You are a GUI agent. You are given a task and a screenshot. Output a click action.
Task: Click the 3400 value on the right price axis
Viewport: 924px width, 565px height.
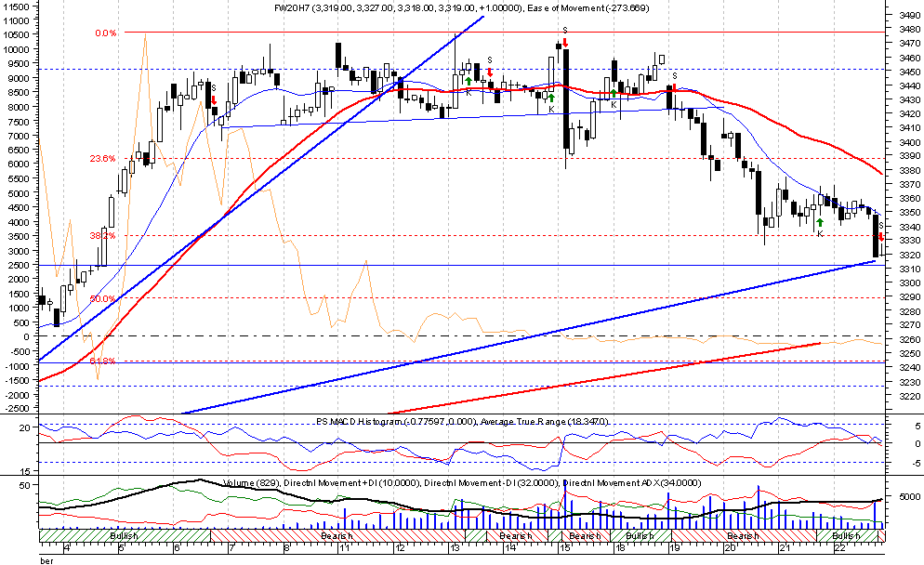910,142
